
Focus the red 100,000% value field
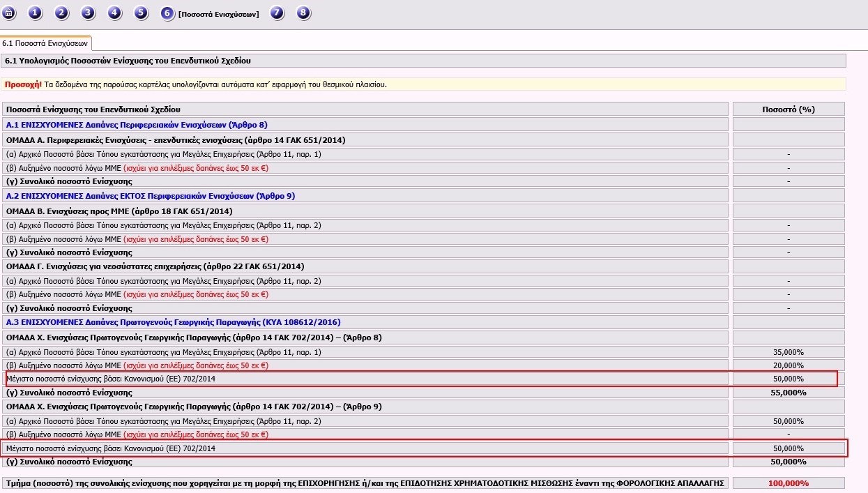pos(788,483)
